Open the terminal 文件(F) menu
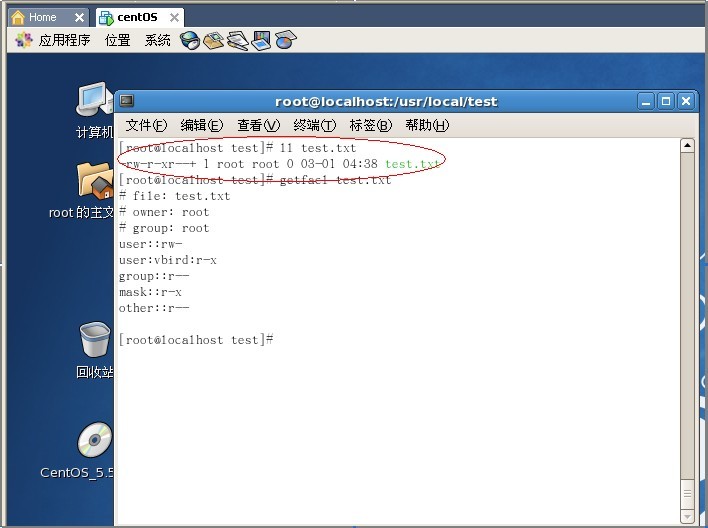Image resolution: width=708 pixels, height=528 pixels. coord(146,125)
